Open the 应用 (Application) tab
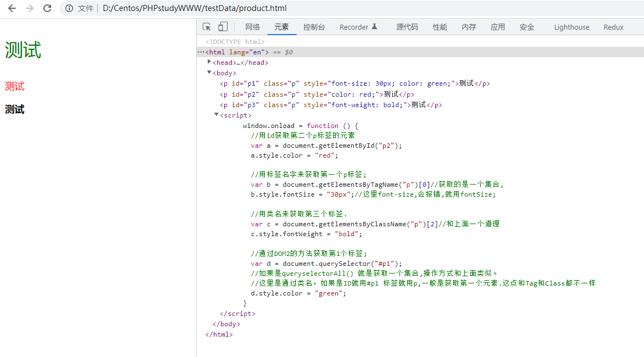This screenshot has width=644, height=357. point(498,27)
